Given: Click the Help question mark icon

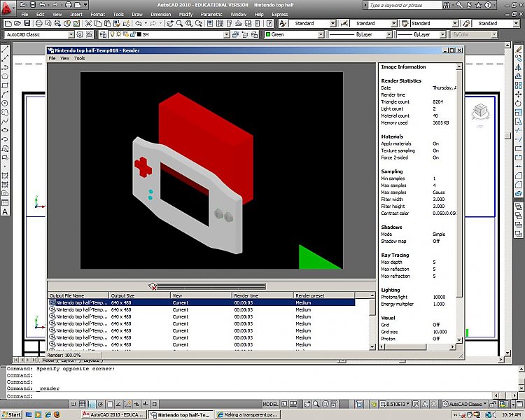Looking at the screenshot, I should click(x=269, y=23).
